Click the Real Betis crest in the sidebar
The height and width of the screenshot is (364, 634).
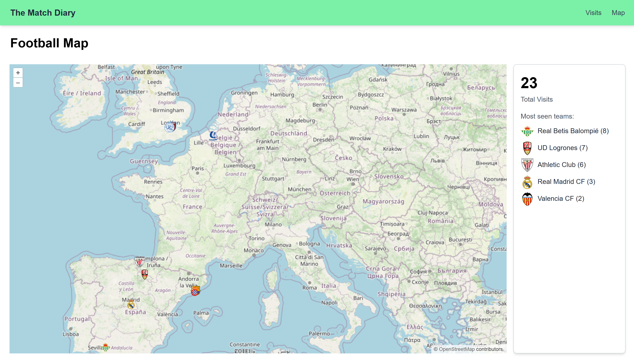[527, 131]
